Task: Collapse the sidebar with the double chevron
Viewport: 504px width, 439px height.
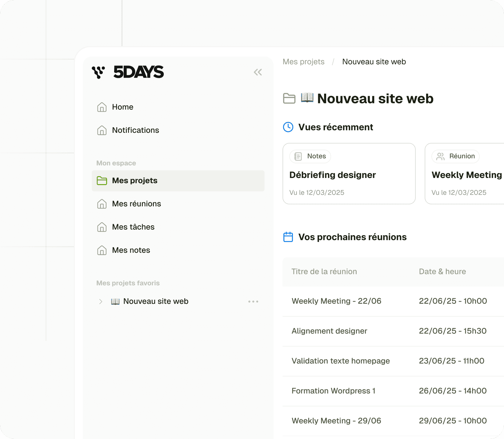Action: pos(258,72)
